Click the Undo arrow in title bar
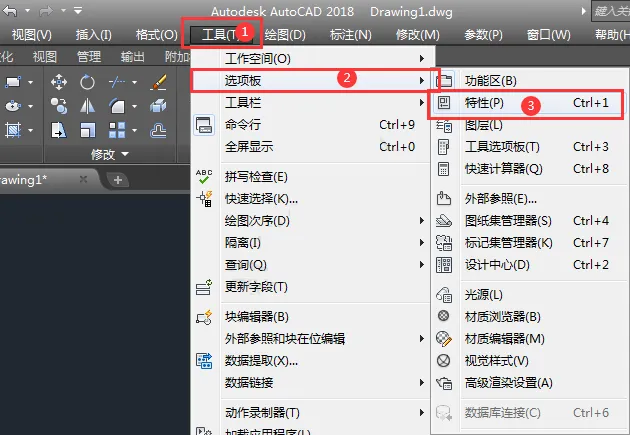The image size is (630, 435). [x=10, y=11]
